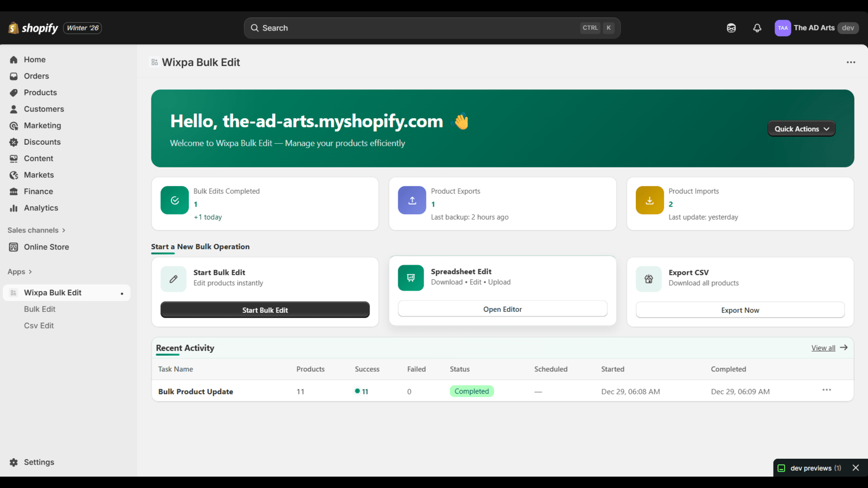Follow the View all link
The image size is (868, 488).
click(x=824, y=348)
